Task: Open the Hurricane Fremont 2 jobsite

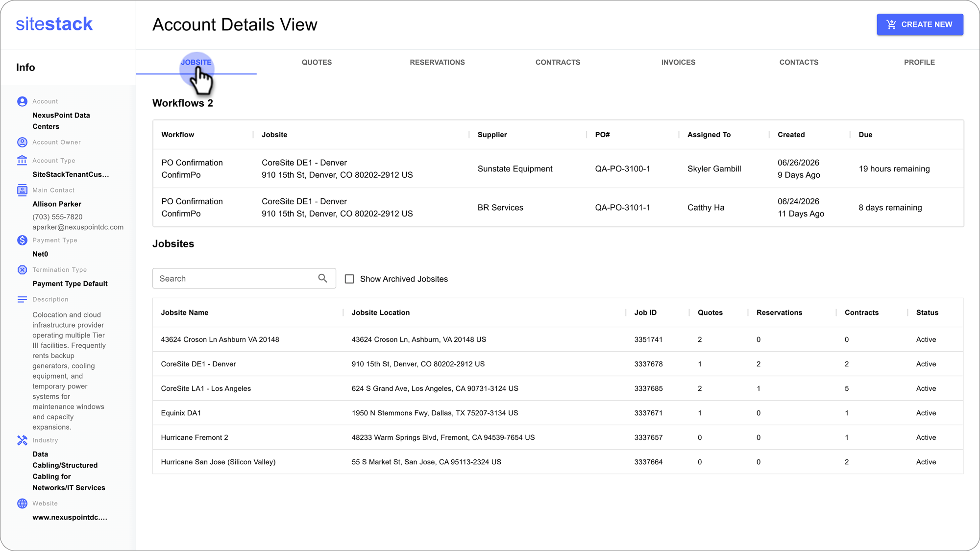Action: click(558, 437)
